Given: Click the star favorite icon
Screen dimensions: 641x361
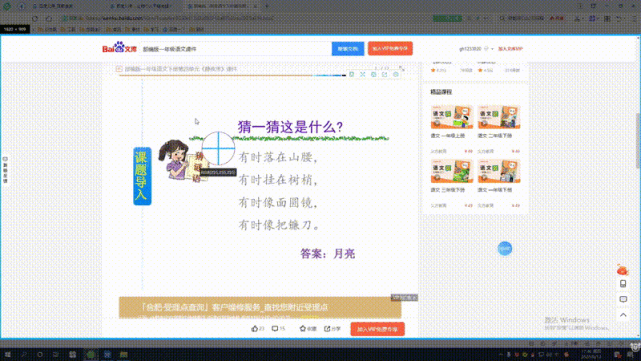Looking at the screenshot, I should click(303, 328).
